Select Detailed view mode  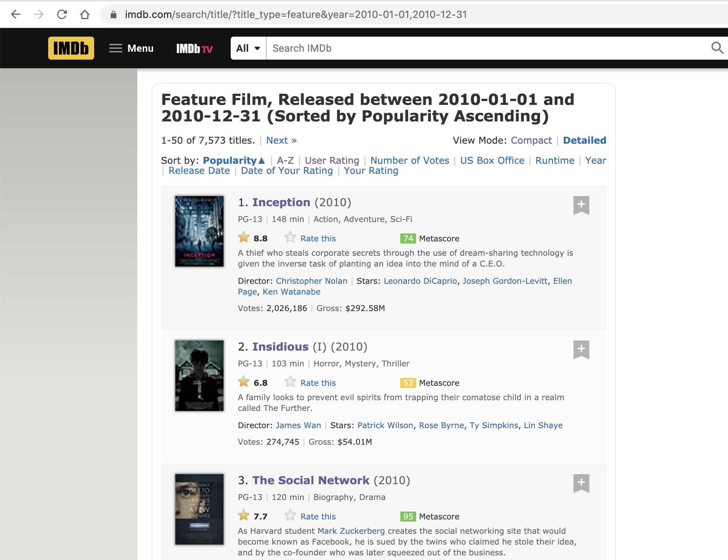[x=584, y=140]
